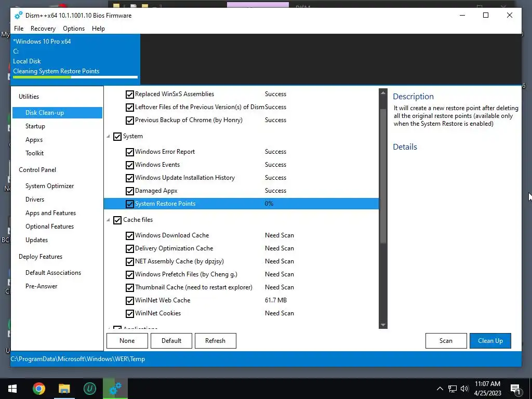Click the status bar WER\Temp path

[78, 359]
